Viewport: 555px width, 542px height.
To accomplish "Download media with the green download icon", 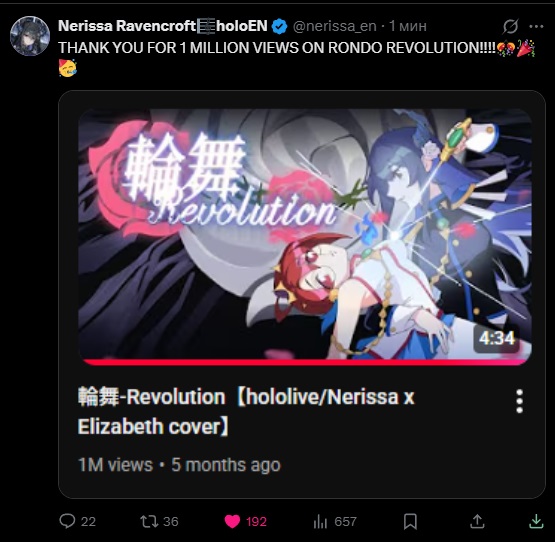I will pyautogui.click(x=536, y=521).
